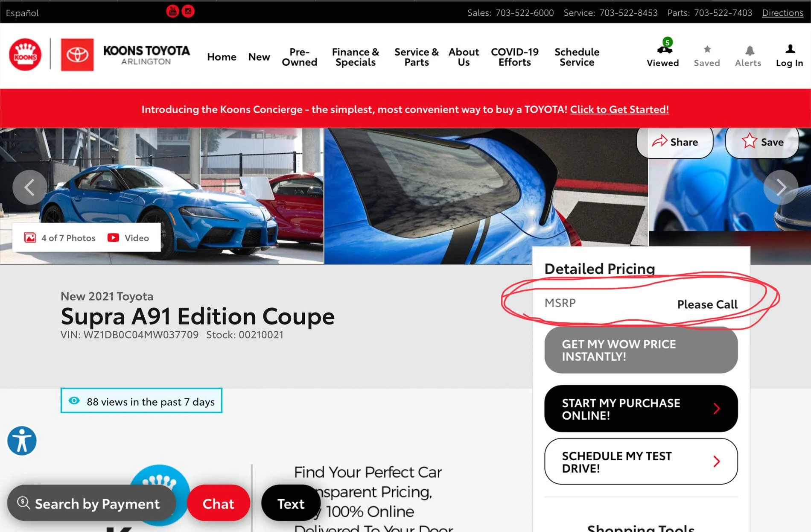
Task: Open the Text messaging button
Action: [x=291, y=503]
